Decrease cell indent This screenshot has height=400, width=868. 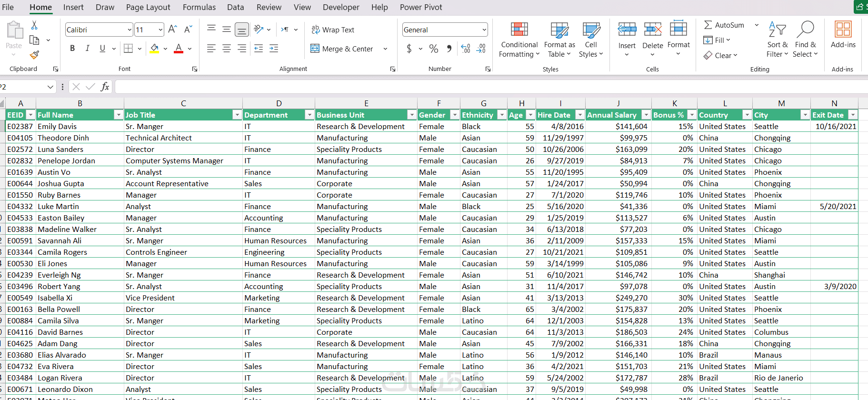(259, 48)
